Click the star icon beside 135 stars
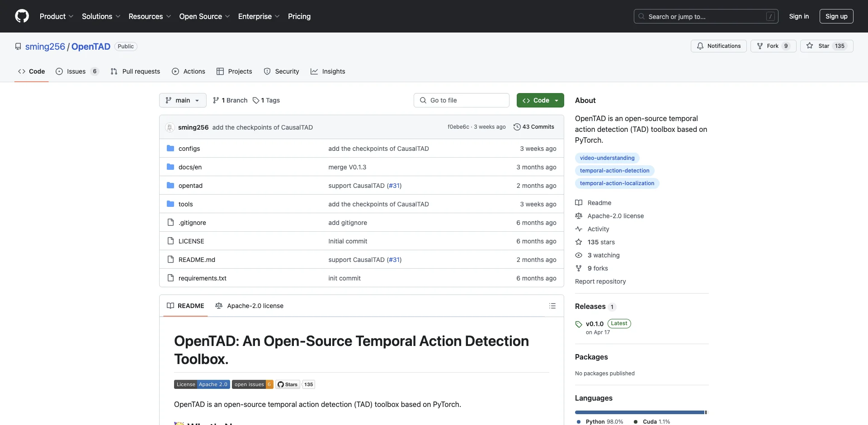 (x=579, y=242)
